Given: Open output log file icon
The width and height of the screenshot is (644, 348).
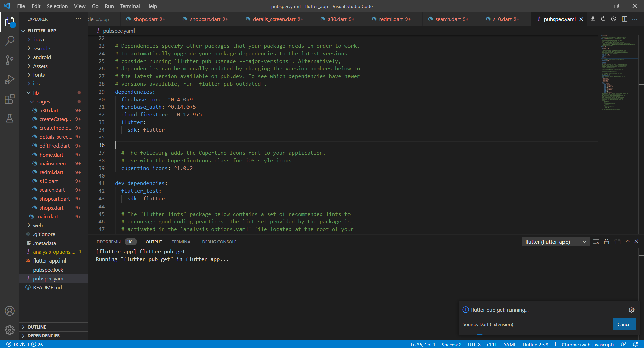Looking at the screenshot, I should coord(617,242).
